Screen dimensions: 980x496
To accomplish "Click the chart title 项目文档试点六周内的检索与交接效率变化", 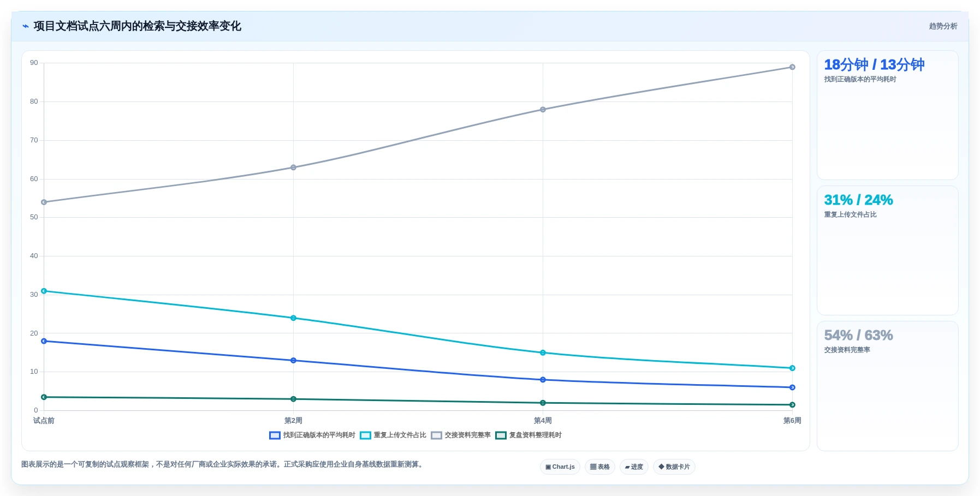I will tap(137, 26).
